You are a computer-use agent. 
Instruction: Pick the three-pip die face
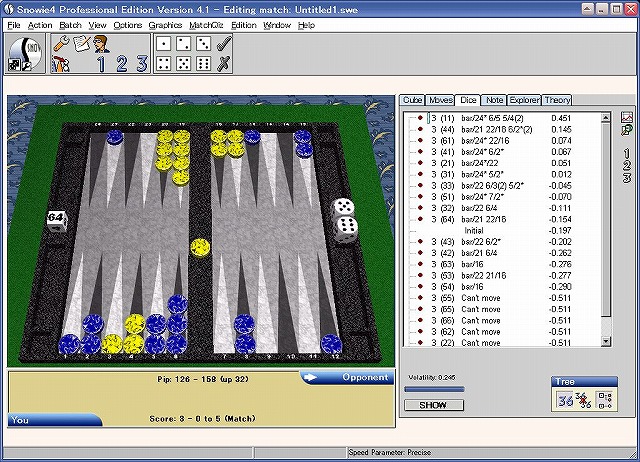(x=203, y=44)
